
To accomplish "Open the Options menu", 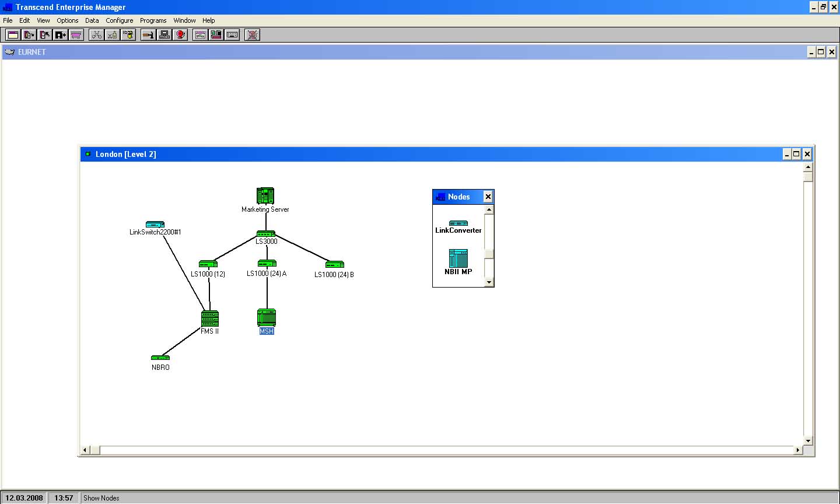I will pos(68,20).
